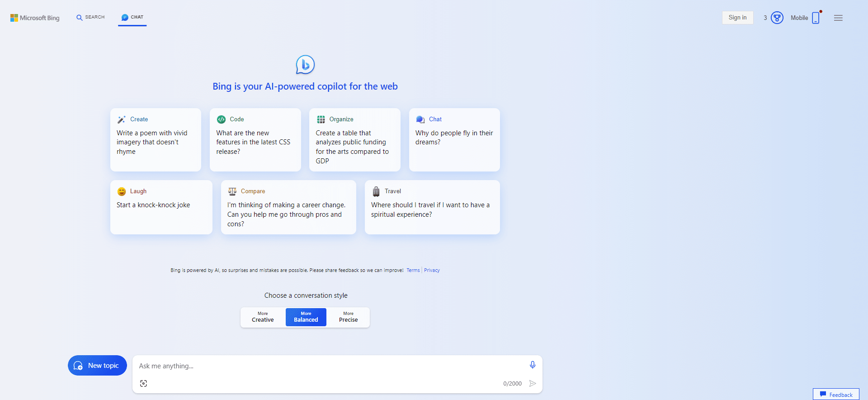Start a New topic
This screenshot has height=400, width=868.
tap(97, 365)
